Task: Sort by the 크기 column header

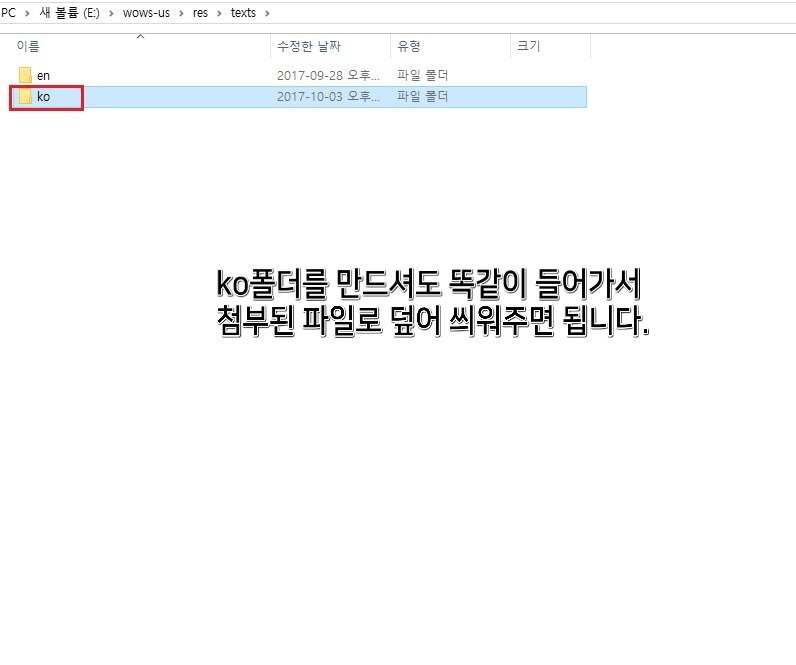Action: tap(528, 46)
